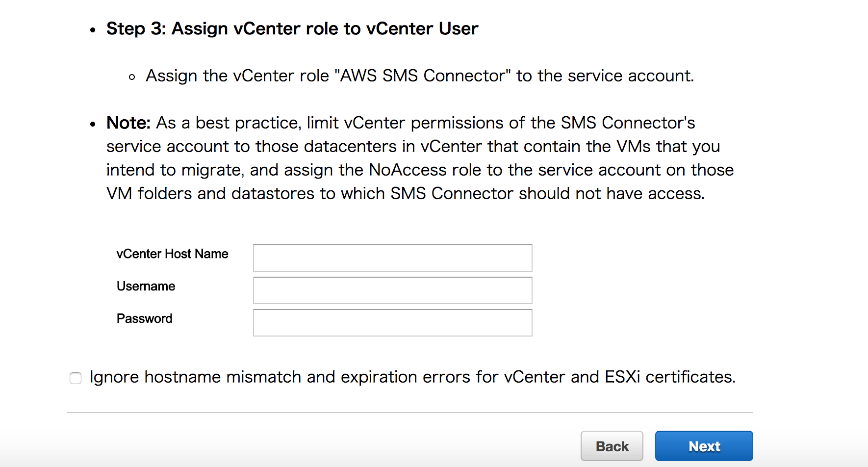Enable ignore hostname mismatch certificate errors checkbox

[x=75, y=378]
